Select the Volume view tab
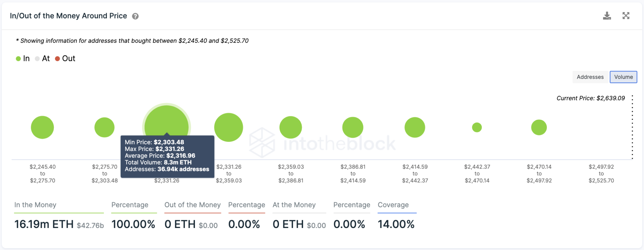Viewport: 644px width, 250px height. click(x=623, y=77)
